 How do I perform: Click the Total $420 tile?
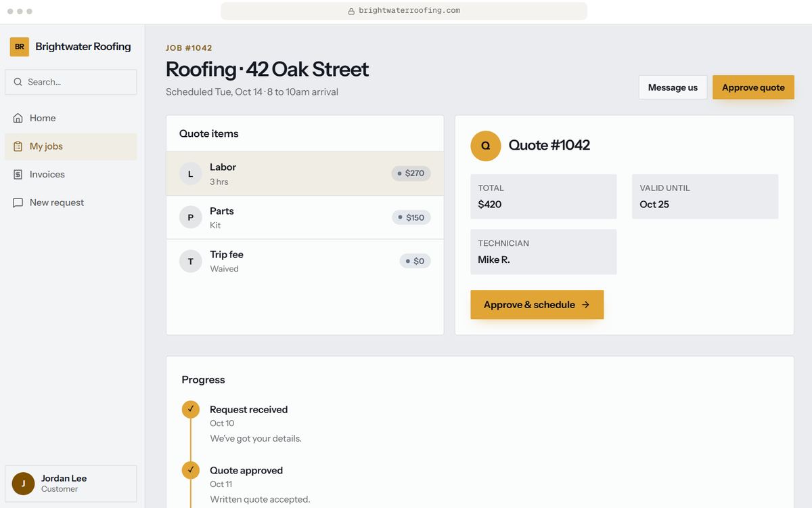coord(543,196)
